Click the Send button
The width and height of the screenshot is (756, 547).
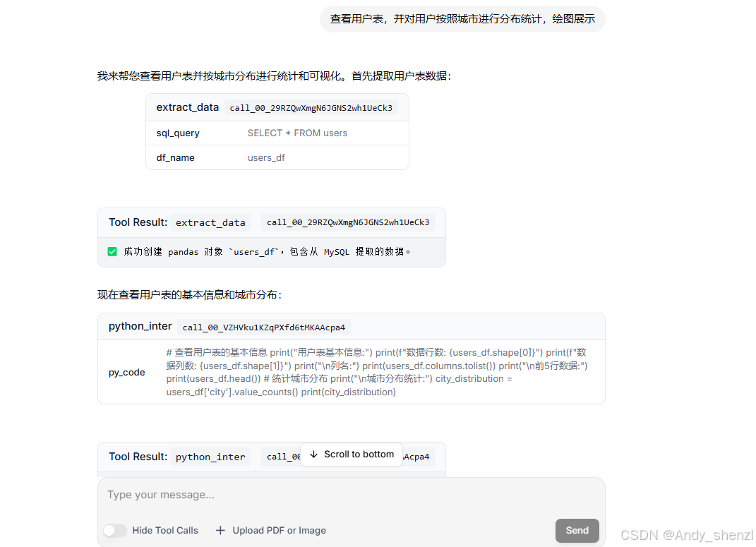coord(577,530)
